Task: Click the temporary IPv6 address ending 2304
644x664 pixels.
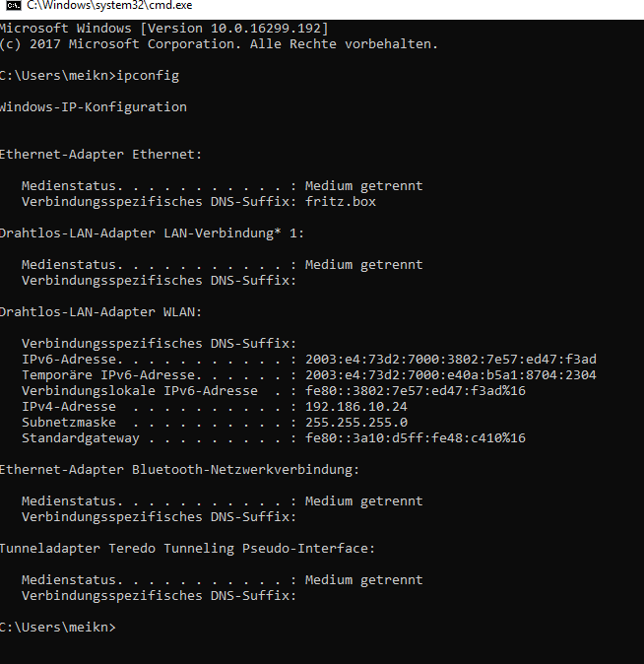Action: point(450,375)
